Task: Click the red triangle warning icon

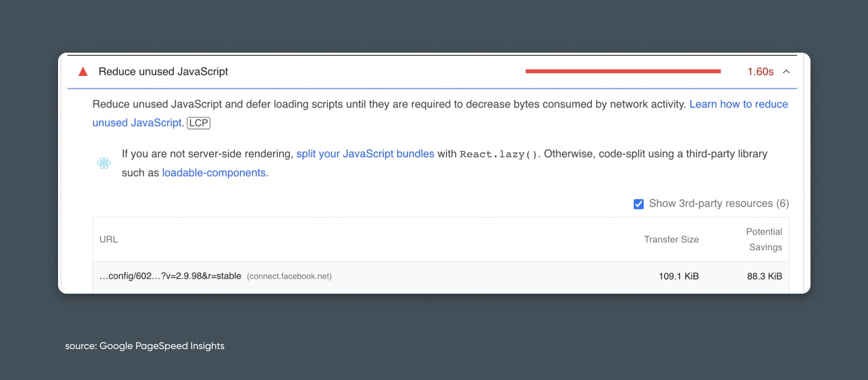Action: tap(83, 72)
